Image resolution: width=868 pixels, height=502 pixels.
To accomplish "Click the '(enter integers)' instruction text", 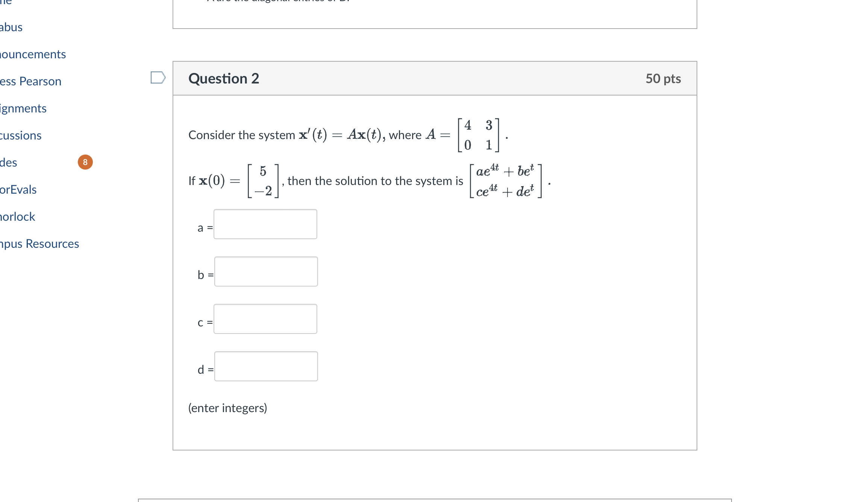I will tap(227, 408).
